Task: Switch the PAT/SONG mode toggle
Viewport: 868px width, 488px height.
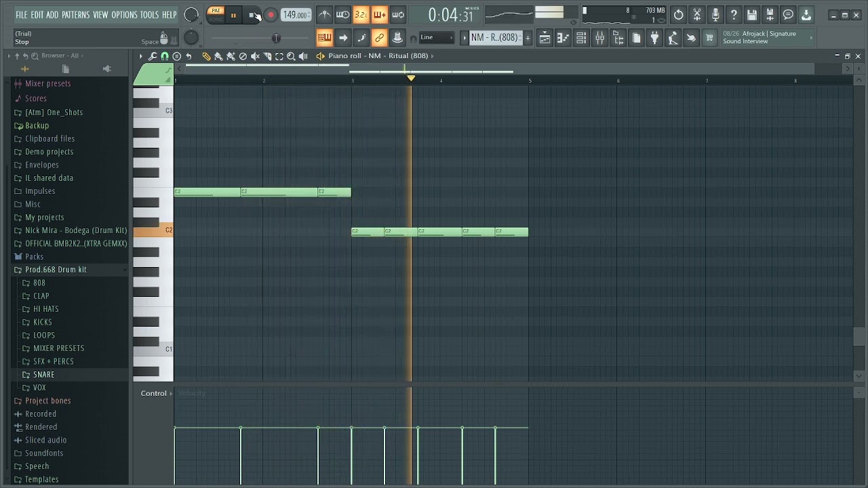Action: tap(216, 15)
